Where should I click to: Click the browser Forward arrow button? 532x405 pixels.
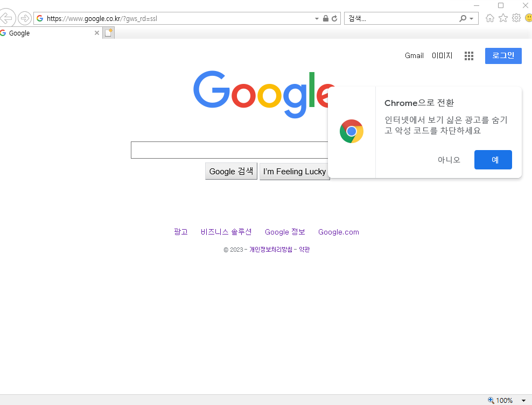[x=24, y=18]
